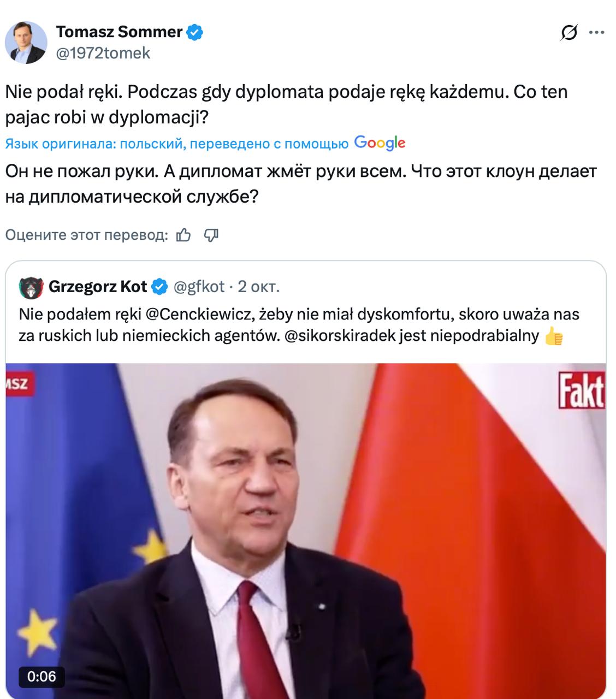Open the Tomasz Sommer profile name link

(x=119, y=32)
